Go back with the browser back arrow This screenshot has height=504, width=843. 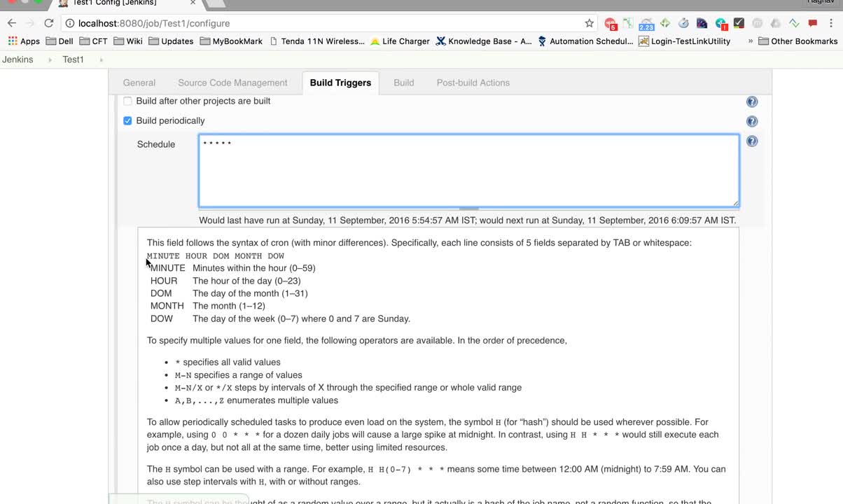(12, 23)
